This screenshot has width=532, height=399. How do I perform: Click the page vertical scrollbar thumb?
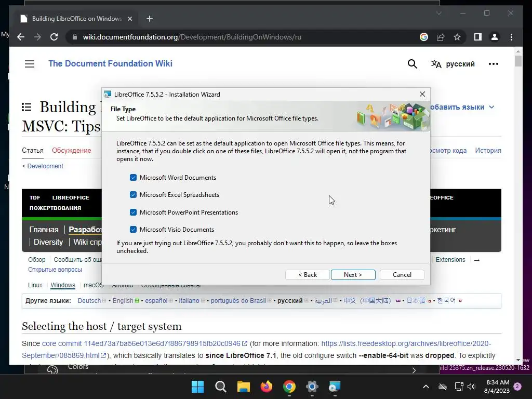coord(518,61)
